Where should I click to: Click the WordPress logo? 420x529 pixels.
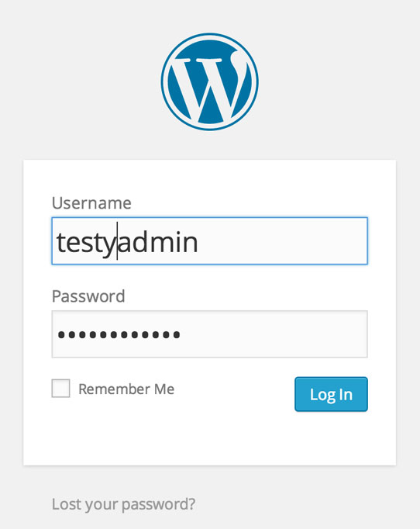[210, 81]
